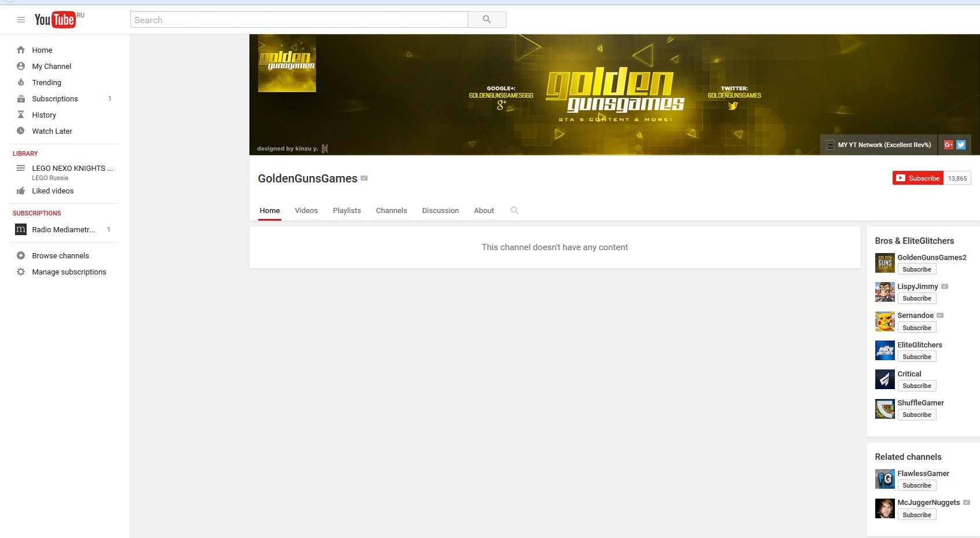
Task: Click the 13,865 subscriber count
Action: click(957, 178)
